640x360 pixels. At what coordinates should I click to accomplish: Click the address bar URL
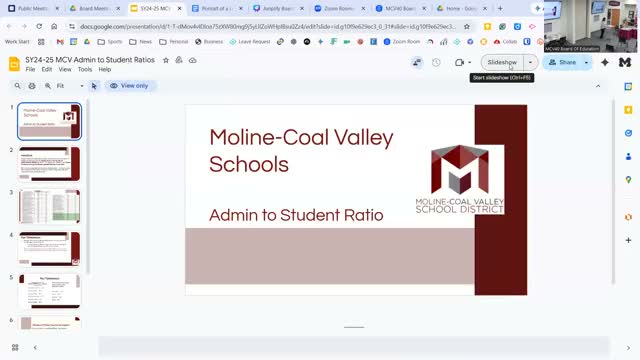tap(268, 27)
